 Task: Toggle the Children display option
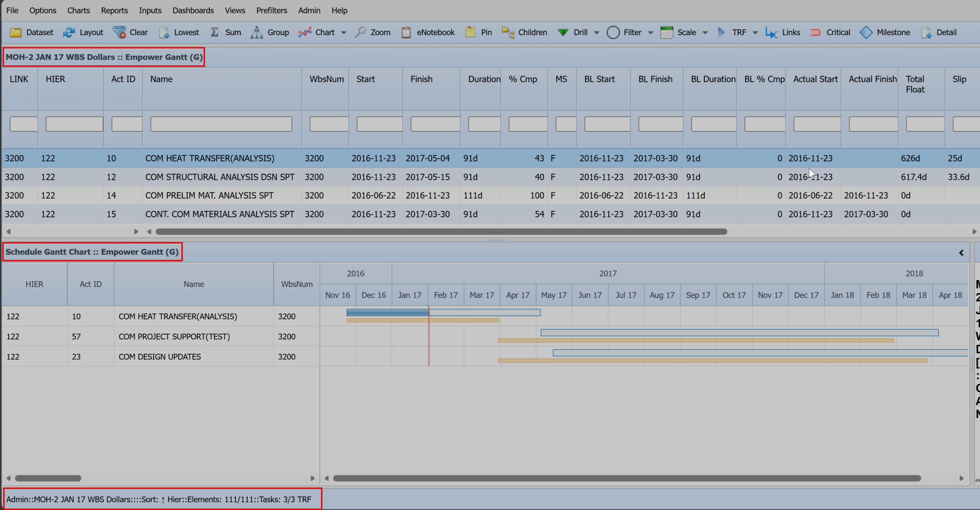tap(524, 32)
